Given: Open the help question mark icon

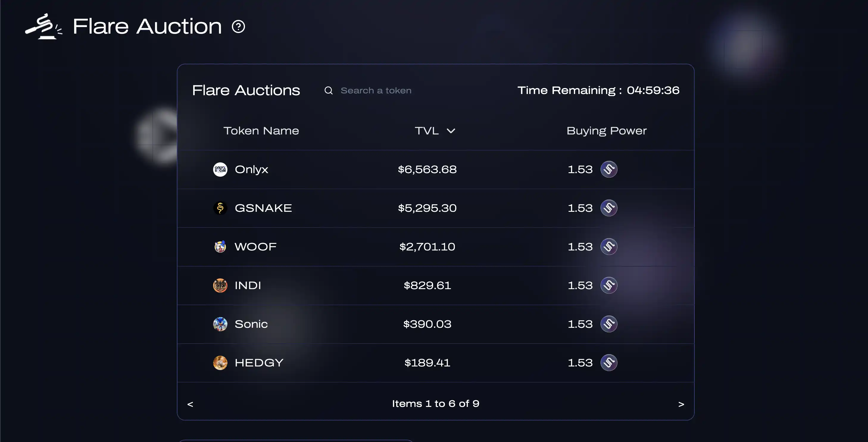Looking at the screenshot, I should 238,26.
